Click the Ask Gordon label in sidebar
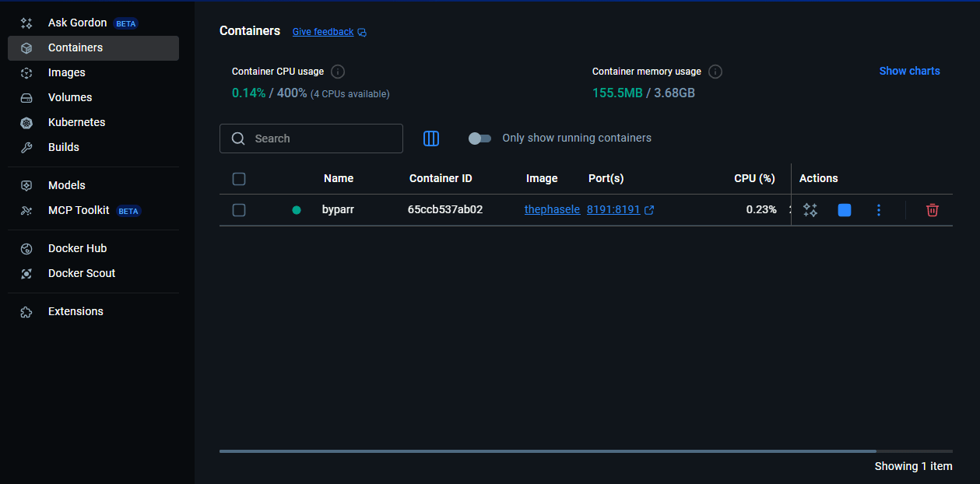This screenshot has width=980, height=484. 77,23
